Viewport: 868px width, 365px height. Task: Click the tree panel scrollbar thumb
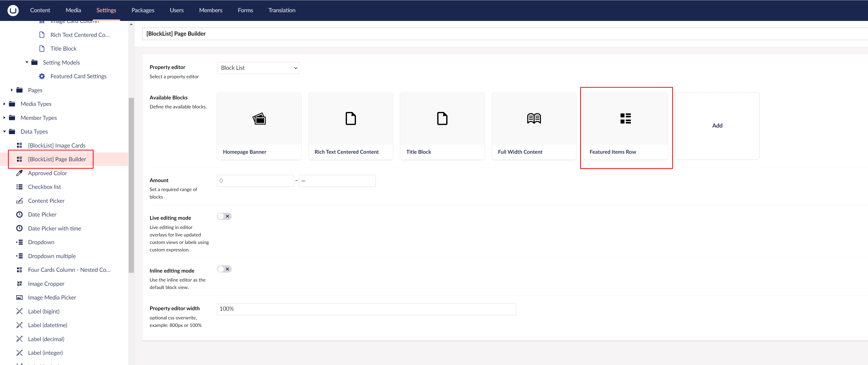click(131, 185)
